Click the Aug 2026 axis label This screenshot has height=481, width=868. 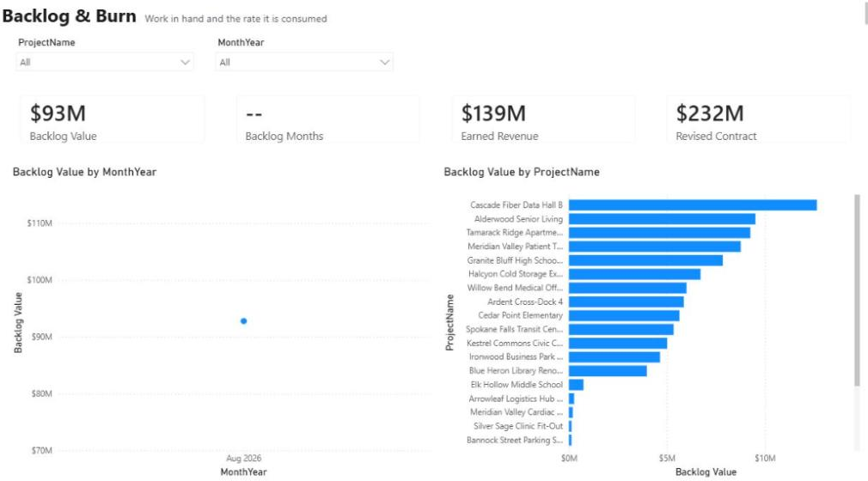[243, 459]
